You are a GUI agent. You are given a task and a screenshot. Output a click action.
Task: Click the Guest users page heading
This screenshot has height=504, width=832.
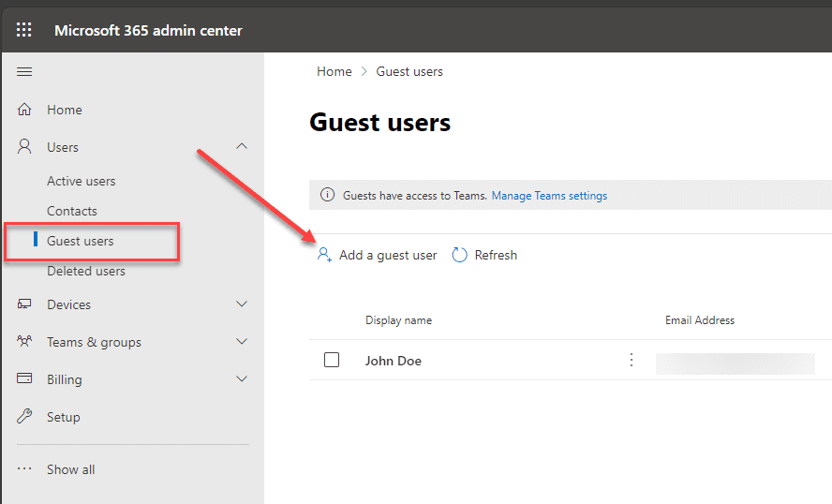tap(379, 123)
